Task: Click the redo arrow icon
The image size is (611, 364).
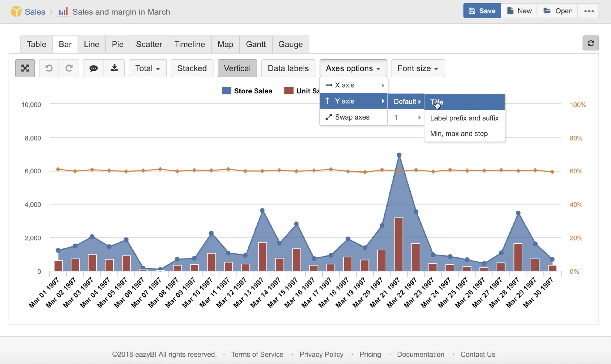Action: tap(69, 68)
